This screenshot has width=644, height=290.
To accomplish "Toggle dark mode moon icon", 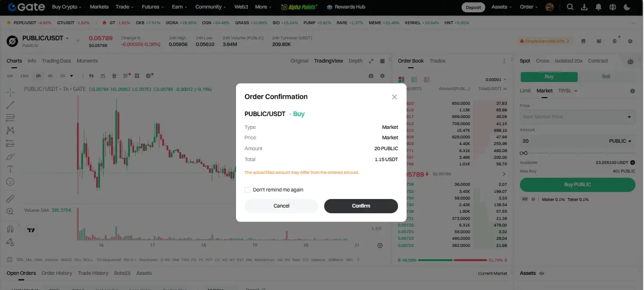I will point(627,7).
